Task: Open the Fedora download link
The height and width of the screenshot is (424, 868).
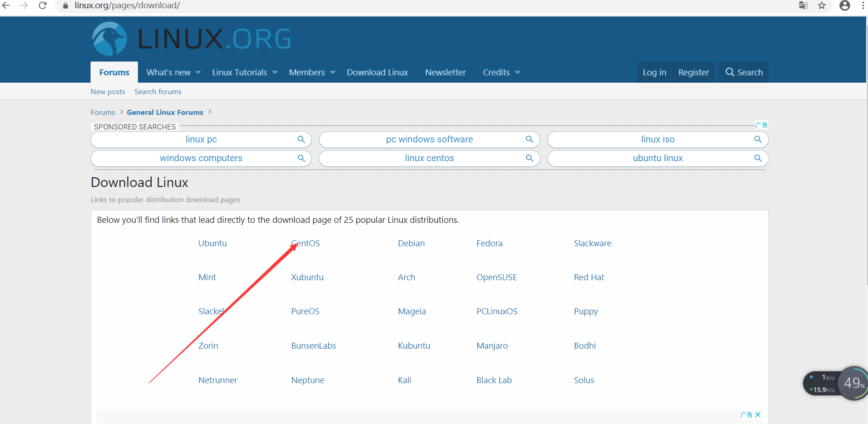Action: pos(490,243)
